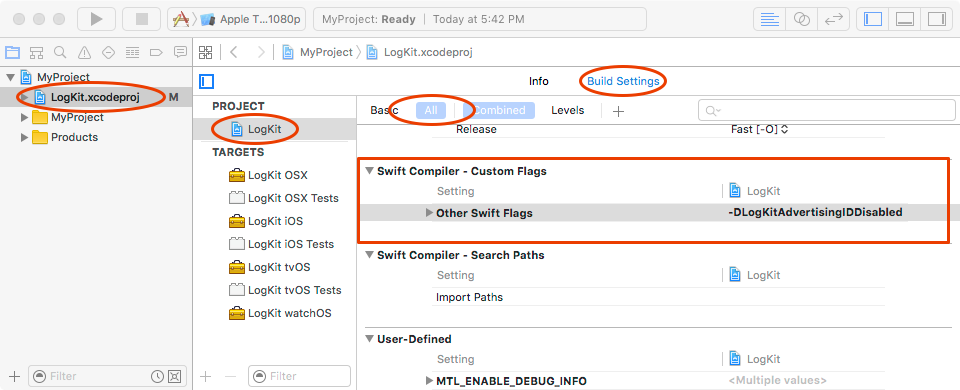Collapse the MyProject root in navigator

click(x=10, y=78)
